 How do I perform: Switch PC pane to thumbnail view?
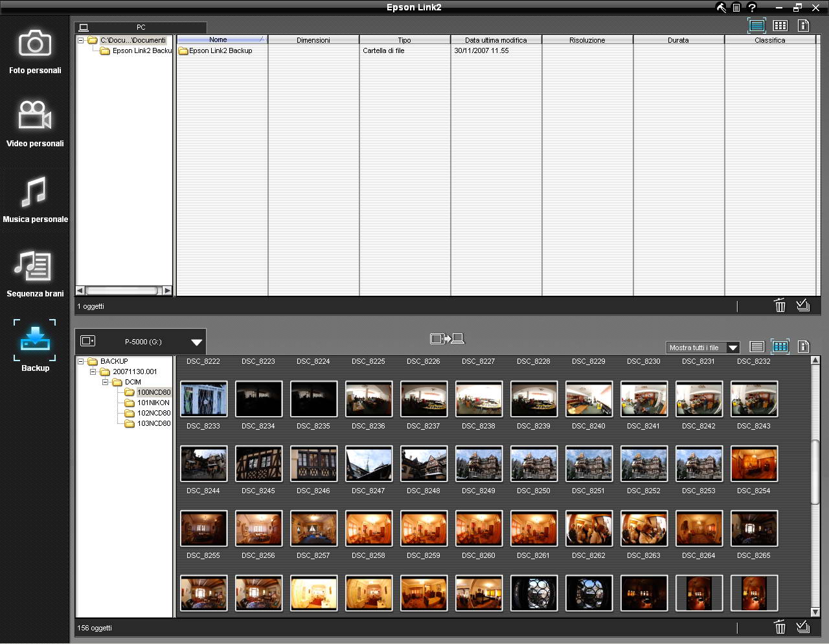(780, 25)
